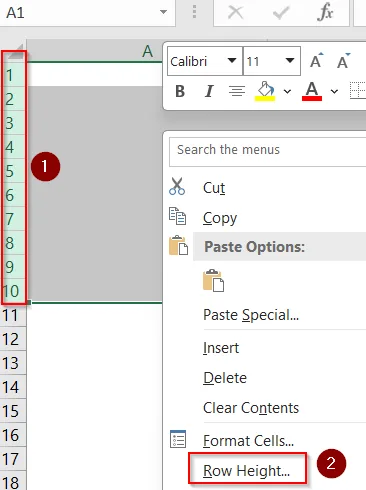Viewport: 366px width, 490px height.
Task: Open the borders icon in mini toolbar
Action: 358,91
